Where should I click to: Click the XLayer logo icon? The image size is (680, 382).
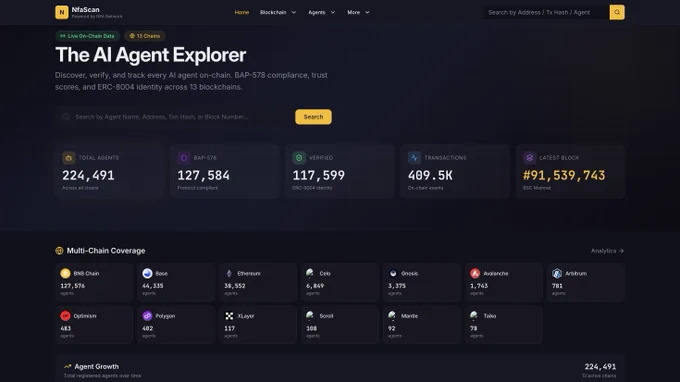pos(229,316)
